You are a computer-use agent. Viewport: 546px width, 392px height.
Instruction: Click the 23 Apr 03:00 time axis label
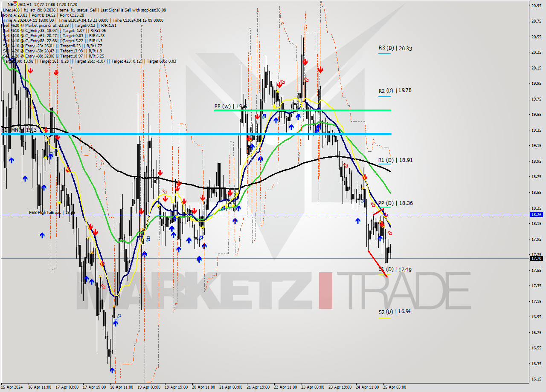pyautogui.click(x=313, y=387)
